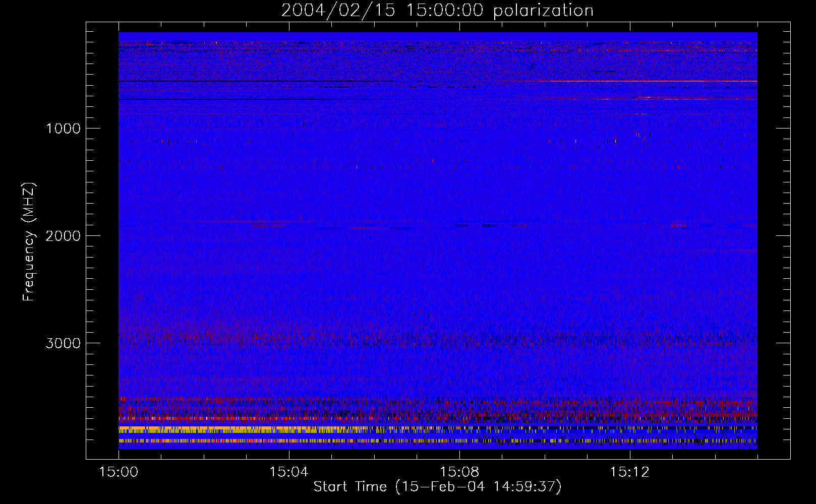Click the 1000 frequency tick label
This screenshot has height=504, width=816.
pos(63,128)
